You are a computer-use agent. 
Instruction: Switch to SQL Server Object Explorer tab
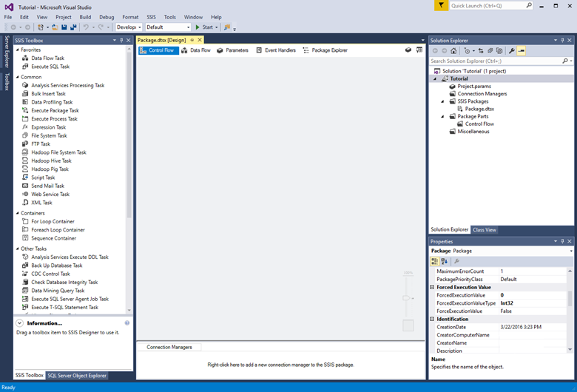point(77,376)
